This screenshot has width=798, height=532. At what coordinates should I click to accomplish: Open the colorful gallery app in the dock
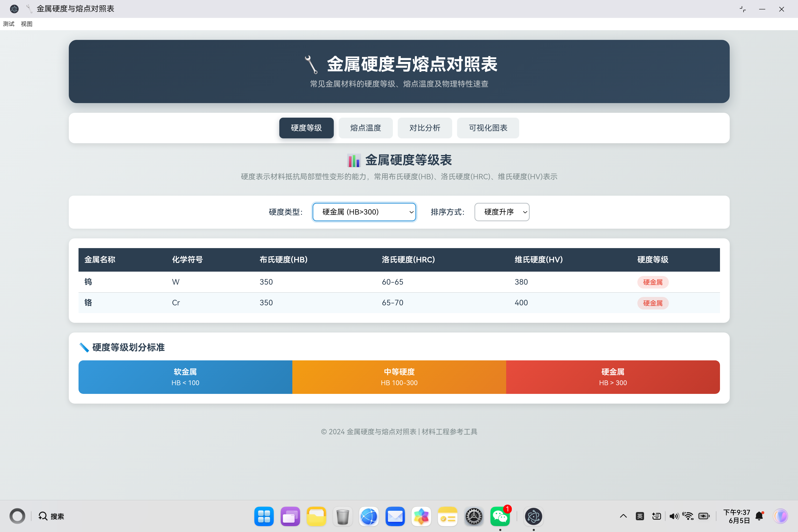(421, 516)
